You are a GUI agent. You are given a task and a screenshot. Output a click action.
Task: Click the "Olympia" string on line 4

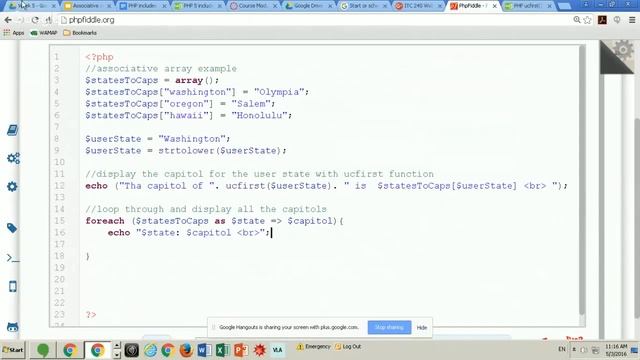[x=279, y=92]
